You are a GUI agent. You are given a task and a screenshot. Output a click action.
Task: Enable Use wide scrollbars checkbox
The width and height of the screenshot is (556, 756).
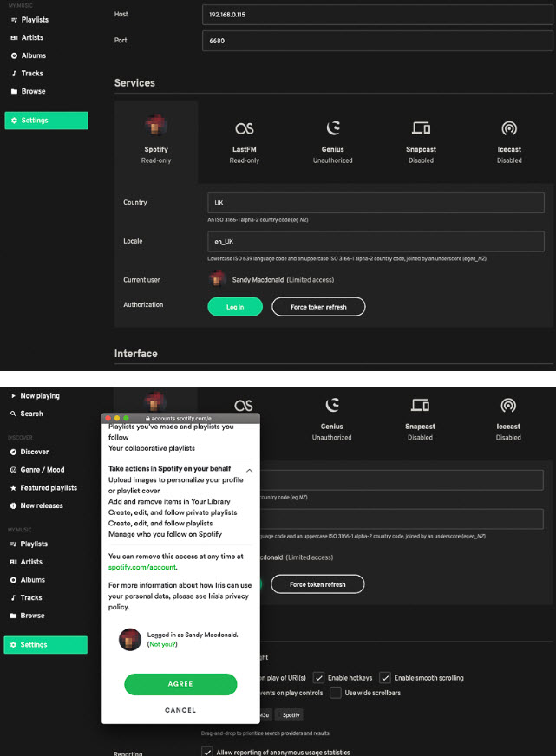coord(336,693)
